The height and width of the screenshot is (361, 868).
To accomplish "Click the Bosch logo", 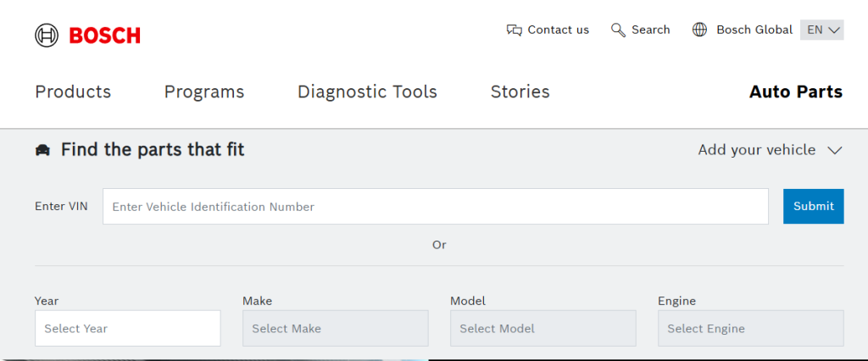I will 87,36.
